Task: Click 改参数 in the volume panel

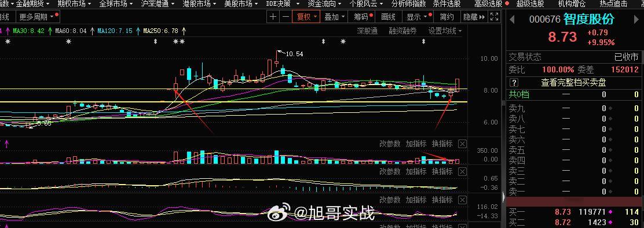Action: (x=390, y=144)
